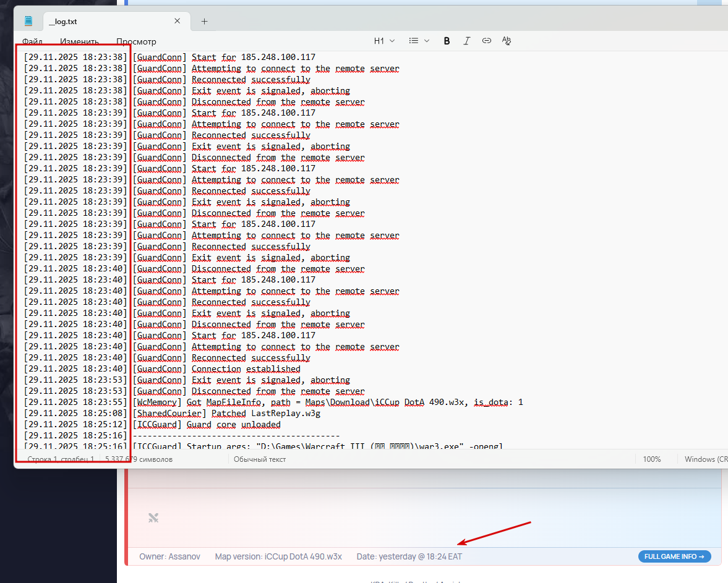
Task: Click the символов character count
Action: tap(139, 459)
